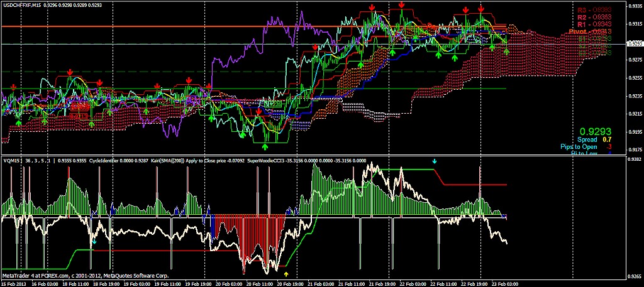Click the red down arrow above the 20 Feb 11:00 bars
This screenshot has height=287, width=644.
click(x=258, y=112)
